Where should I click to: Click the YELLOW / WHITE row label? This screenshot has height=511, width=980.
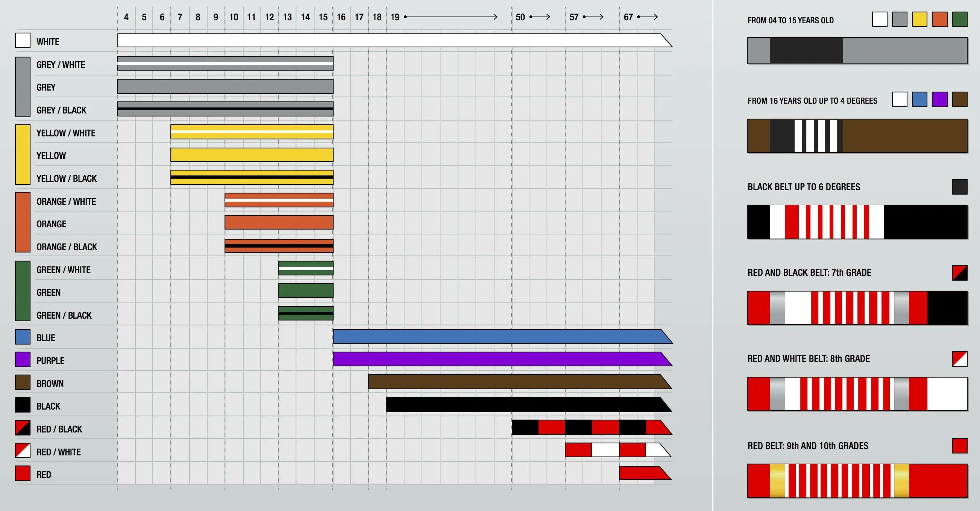click(x=66, y=133)
